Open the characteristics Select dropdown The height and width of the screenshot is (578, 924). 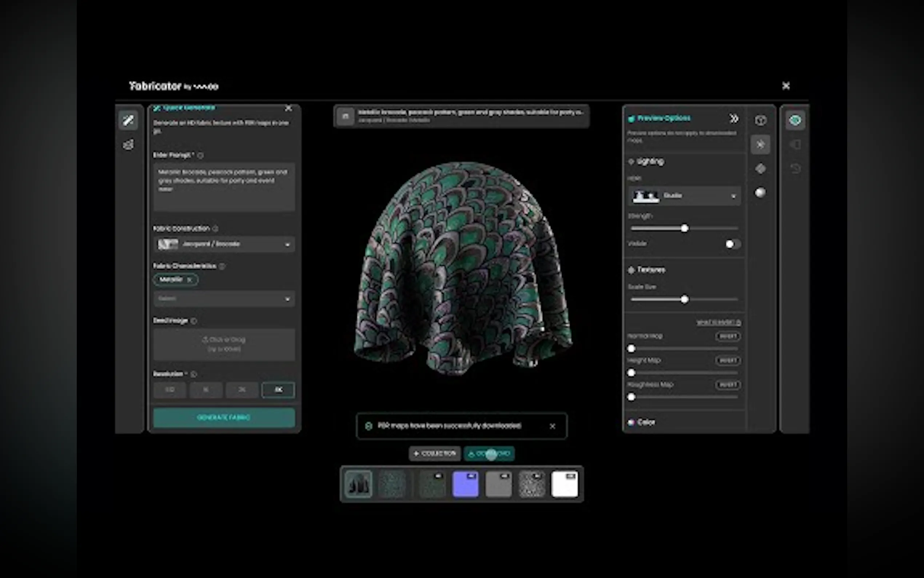[x=224, y=299]
